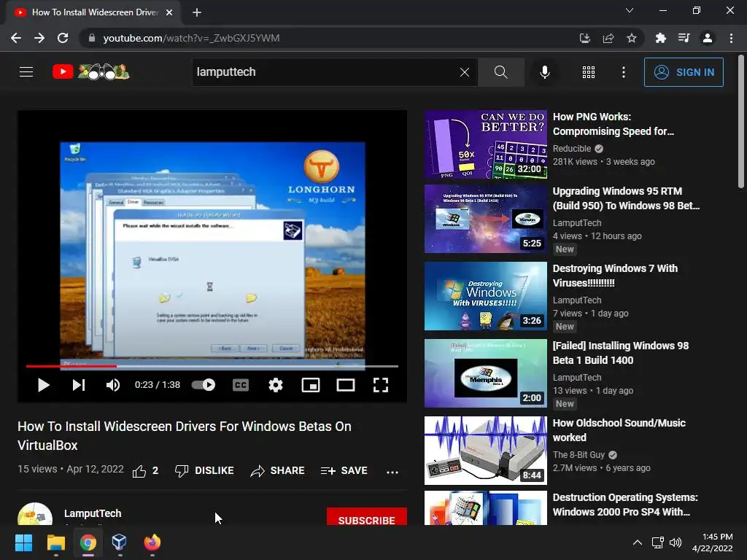The height and width of the screenshot is (560, 747).
Task: Switch to theater mode
Action: (345, 385)
